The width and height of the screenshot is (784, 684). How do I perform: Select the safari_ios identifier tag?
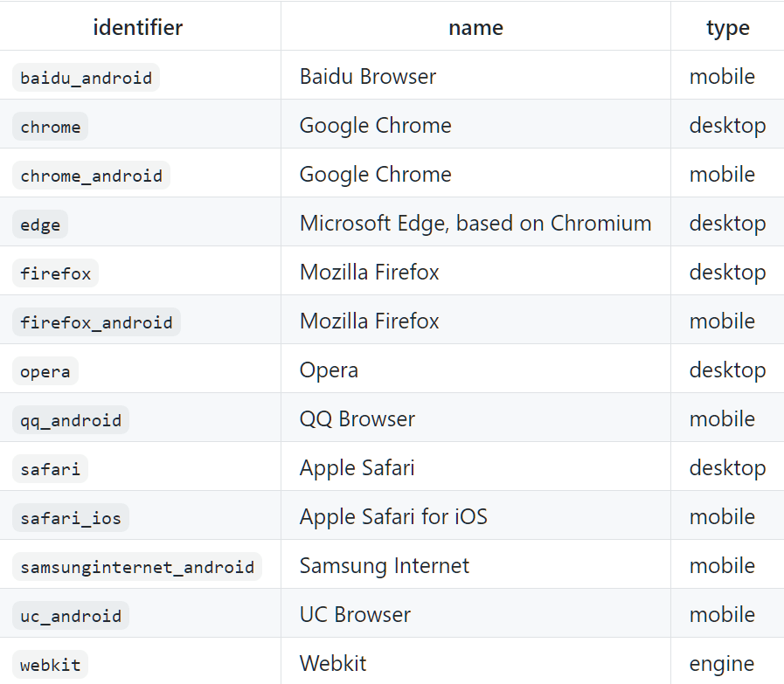pyautogui.click(x=71, y=518)
